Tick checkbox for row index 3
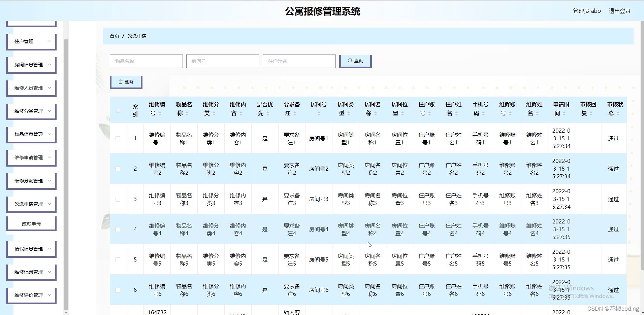The image size is (644, 315). pos(118,199)
